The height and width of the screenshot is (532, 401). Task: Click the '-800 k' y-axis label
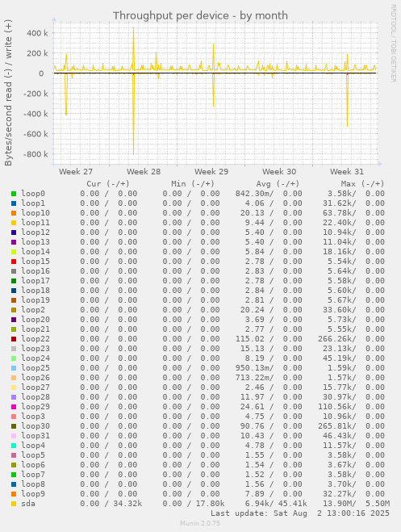pos(36,154)
